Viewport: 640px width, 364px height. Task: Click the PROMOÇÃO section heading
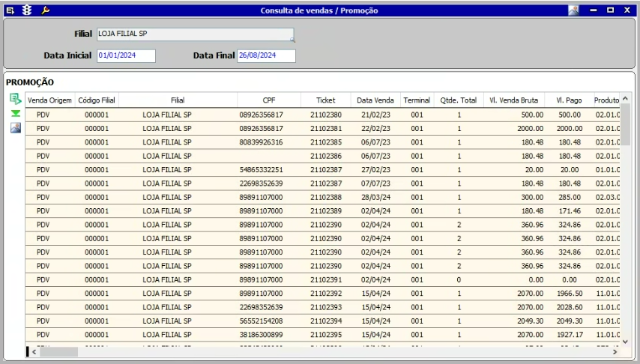click(x=30, y=82)
